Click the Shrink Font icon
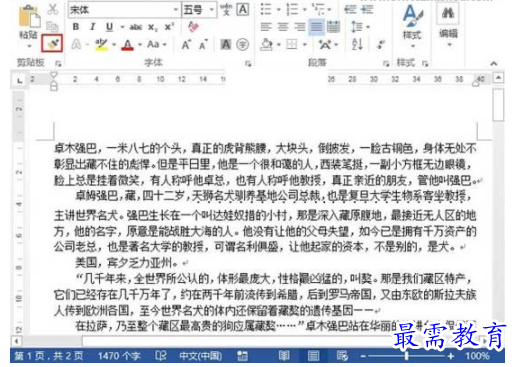This screenshot has height=367, width=515. 203,45
